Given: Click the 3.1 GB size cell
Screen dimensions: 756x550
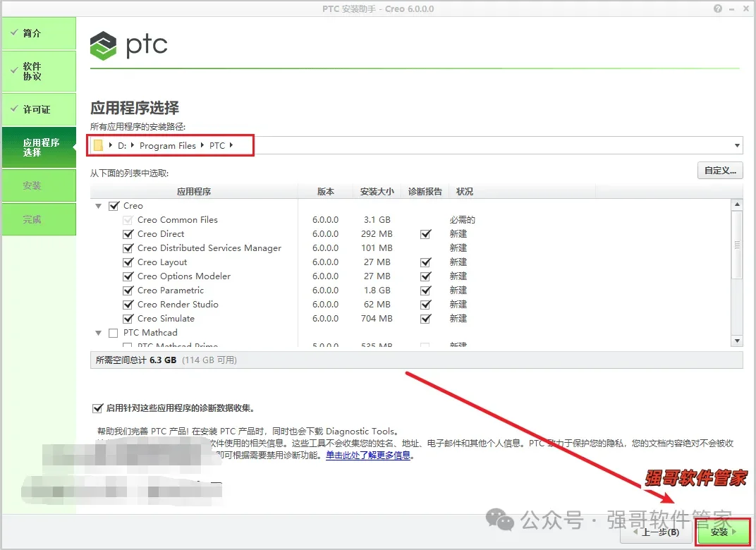Looking at the screenshot, I should click(377, 220).
